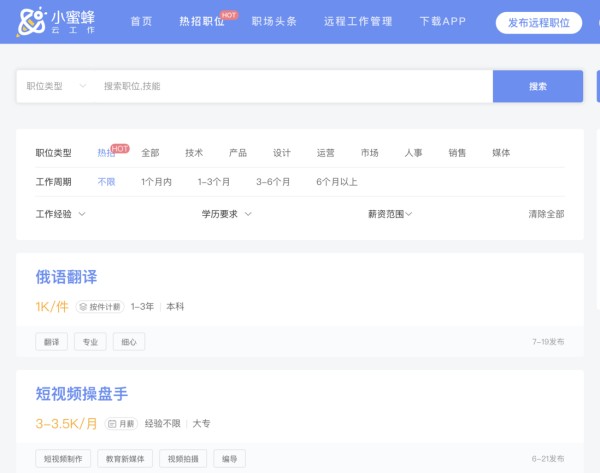Click the 7-19发布 date text
The height and width of the screenshot is (473, 600).
coord(548,341)
